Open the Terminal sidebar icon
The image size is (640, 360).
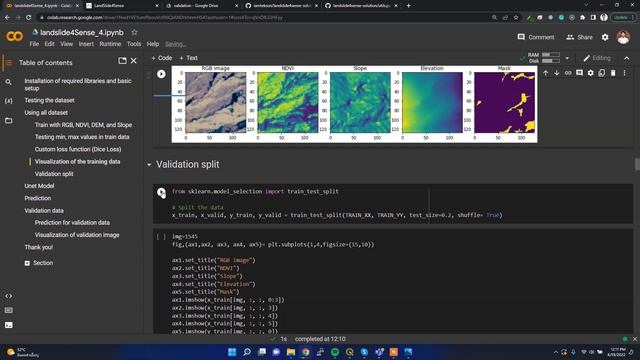point(8,325)
